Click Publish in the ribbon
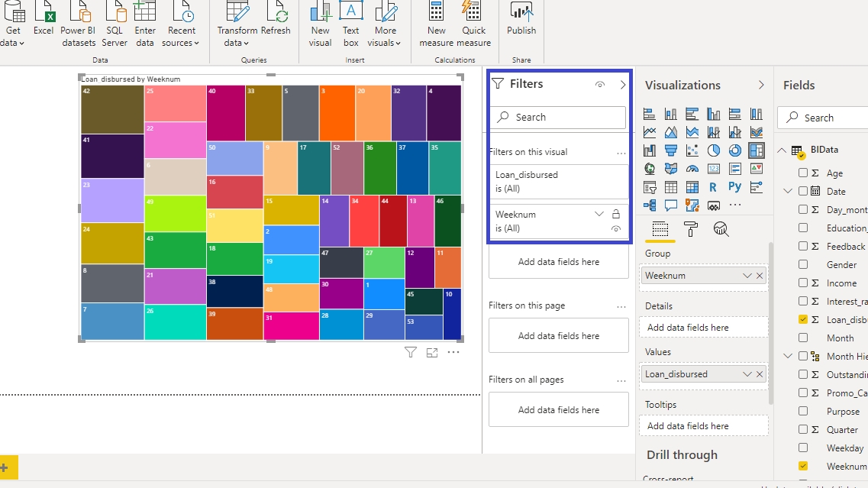This screenshot has height=488, width=868. 521,21
